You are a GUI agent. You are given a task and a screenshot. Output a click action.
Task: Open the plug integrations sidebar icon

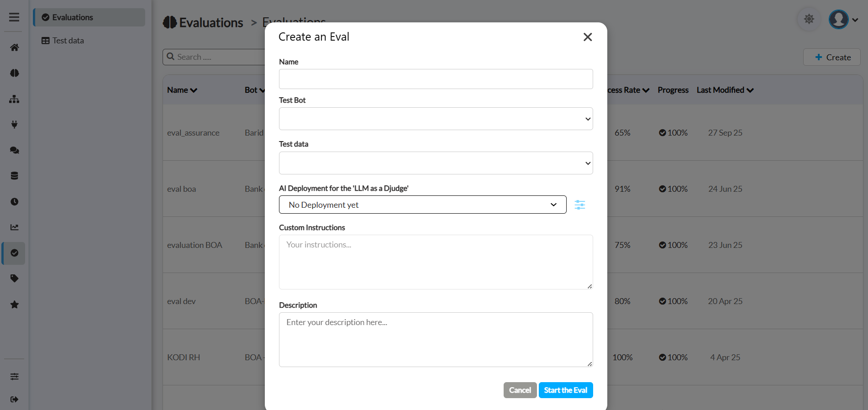tap(15, 125)
